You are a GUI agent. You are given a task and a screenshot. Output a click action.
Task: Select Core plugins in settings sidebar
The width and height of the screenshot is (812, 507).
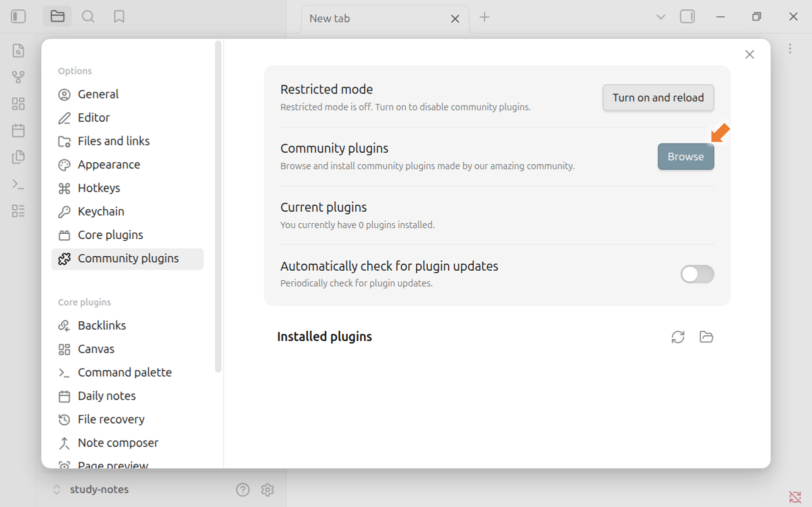(127, 235)
